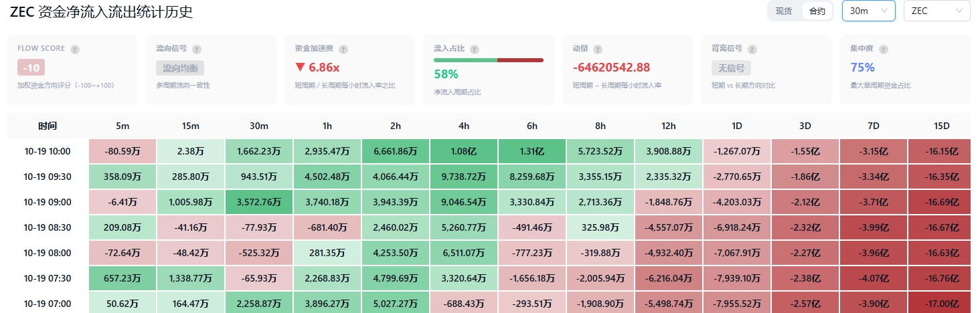Select the 30m column header
The width and height of the screenshot is (980, 313).
tap(259, 126)
